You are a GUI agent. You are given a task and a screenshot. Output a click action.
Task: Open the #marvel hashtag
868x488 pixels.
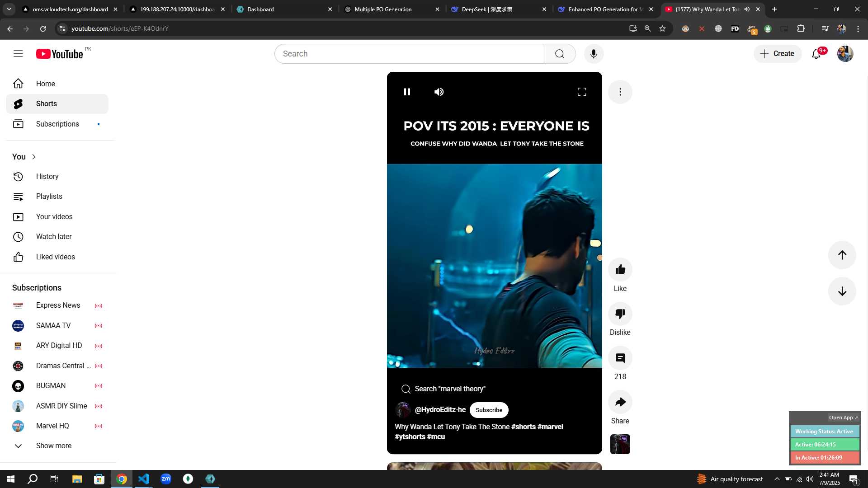click(550, 427)
